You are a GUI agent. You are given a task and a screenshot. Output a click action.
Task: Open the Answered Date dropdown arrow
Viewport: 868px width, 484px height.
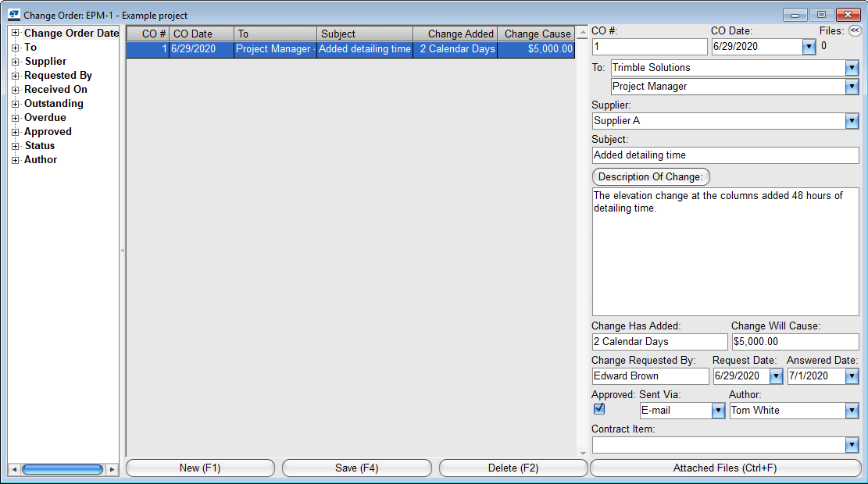click(852, 376)
